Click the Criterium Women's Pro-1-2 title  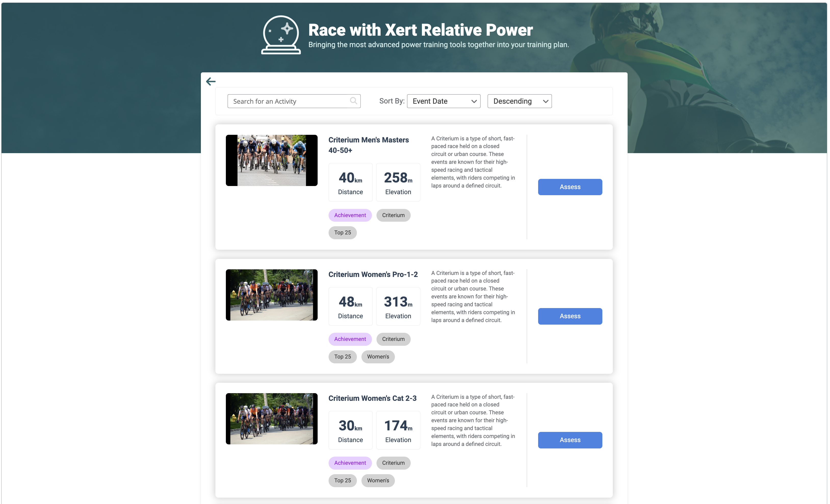[x=373, y=274]
